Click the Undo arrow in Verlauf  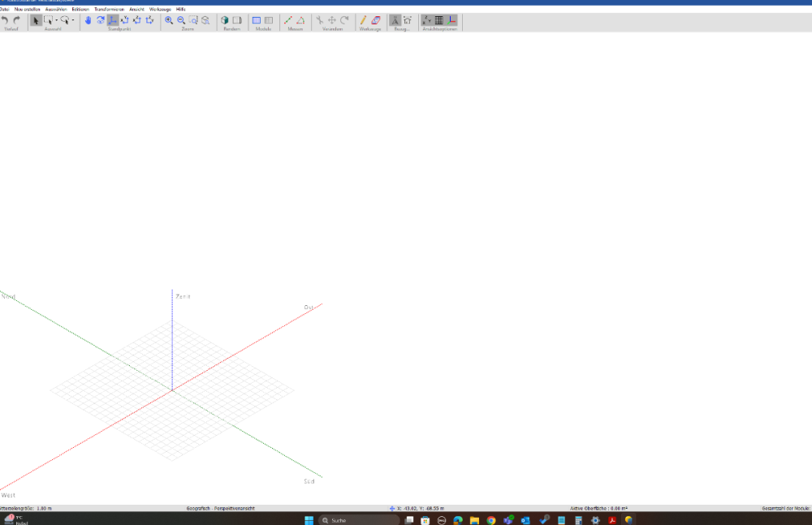click(5, 19)
